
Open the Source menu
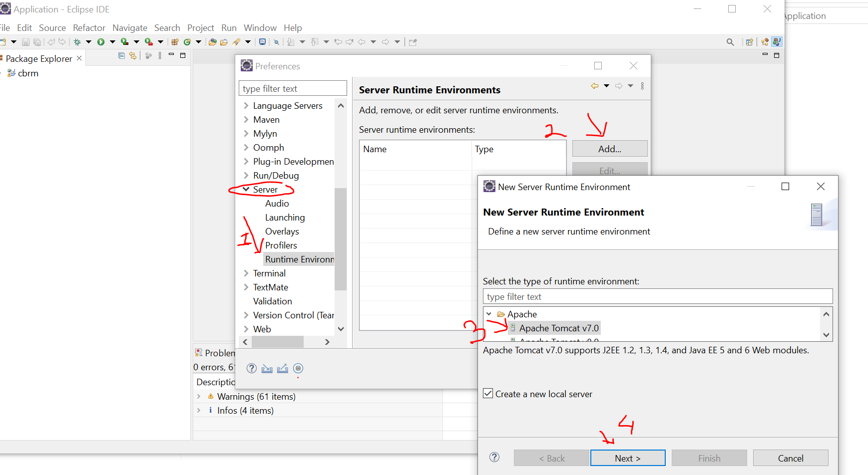52,28
